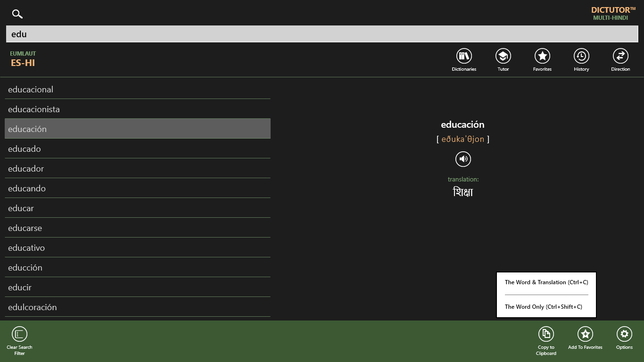Click the search magnifier icon
Viewport: 644px width, 362px height.
point(17,14)
